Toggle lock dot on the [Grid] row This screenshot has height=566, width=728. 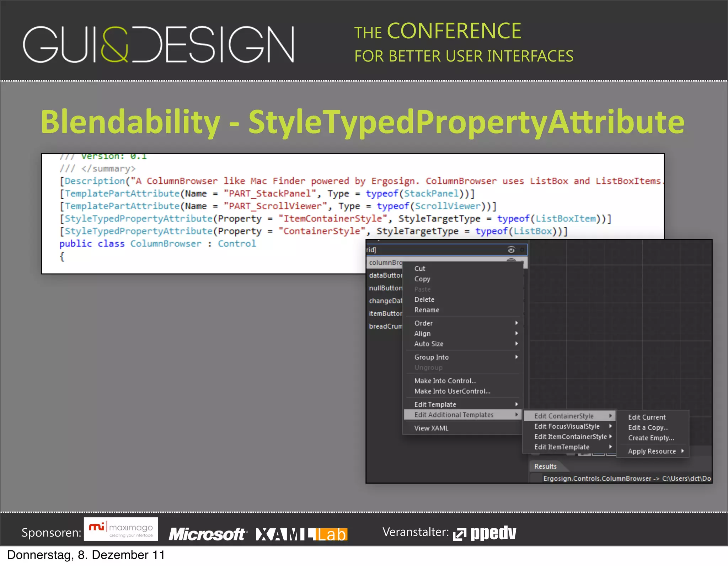pyautogui.click(x=522, y=250)
